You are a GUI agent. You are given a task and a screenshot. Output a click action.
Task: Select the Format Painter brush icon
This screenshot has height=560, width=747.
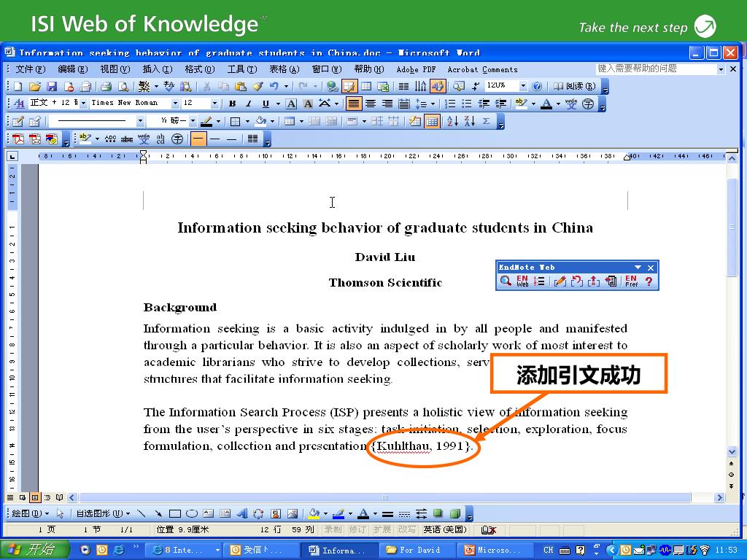258,86
